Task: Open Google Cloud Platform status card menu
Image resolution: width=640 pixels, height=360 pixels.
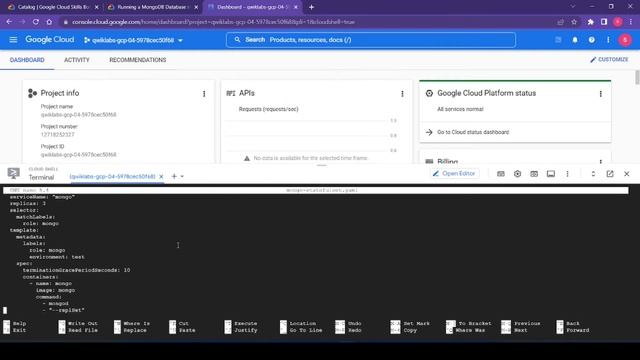Action: [600, 94]
